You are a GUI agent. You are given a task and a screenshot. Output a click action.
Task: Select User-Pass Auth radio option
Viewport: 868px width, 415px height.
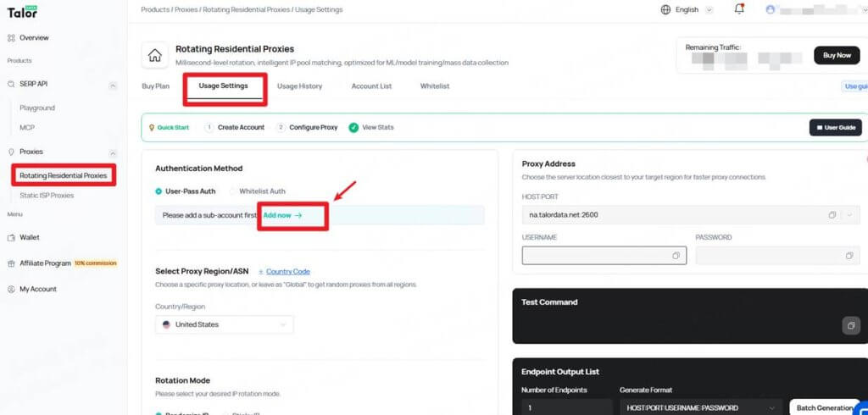[159, 191]
